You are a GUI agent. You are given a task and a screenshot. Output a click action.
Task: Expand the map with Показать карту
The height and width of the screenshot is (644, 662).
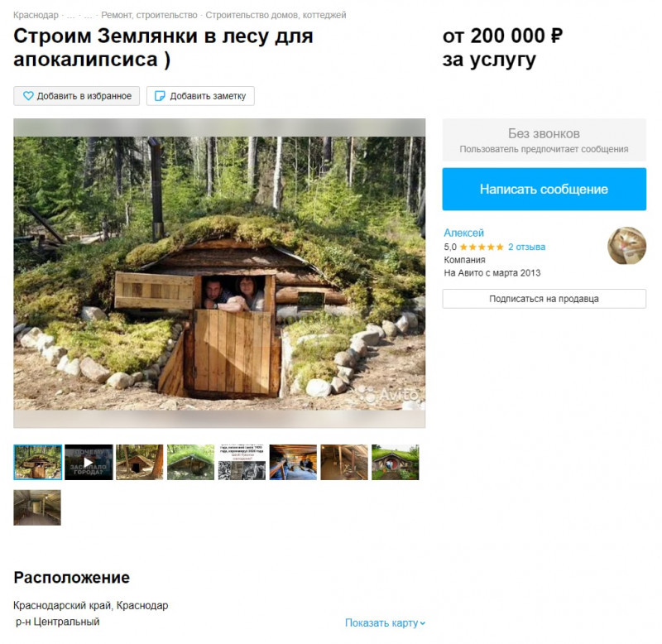click(x=385, y=622)
